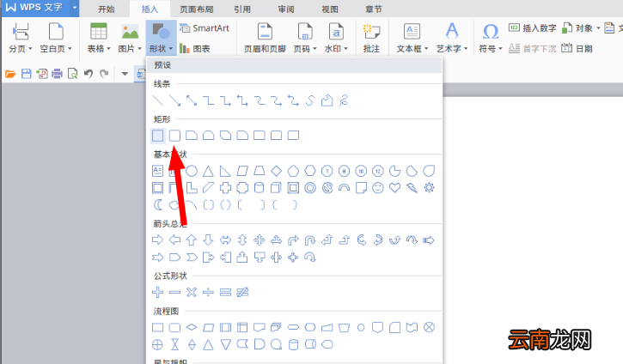
Task: Click the open folder icon in quick toolbar
Action: 10,74
